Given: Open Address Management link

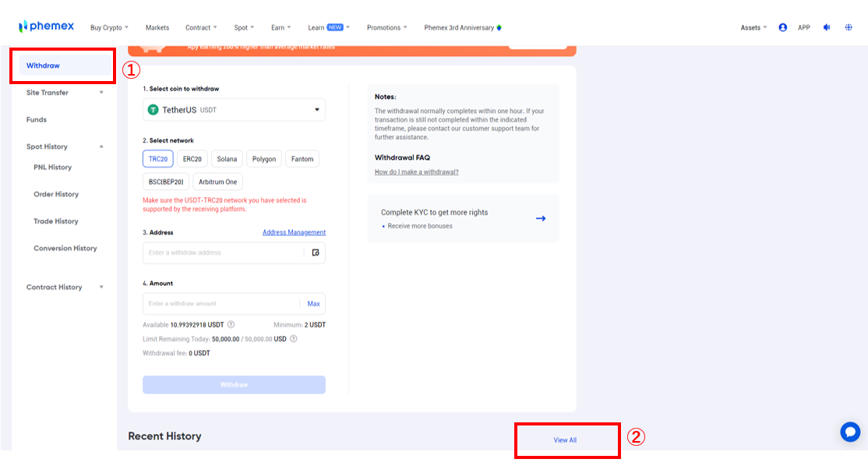Looking at the screenshot, I should click(x=294, y=232).
